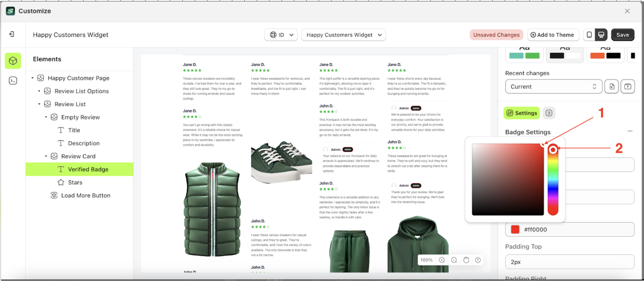
Task: Select the terminal/code icon in the sidebar
Action: coord(12,80)
